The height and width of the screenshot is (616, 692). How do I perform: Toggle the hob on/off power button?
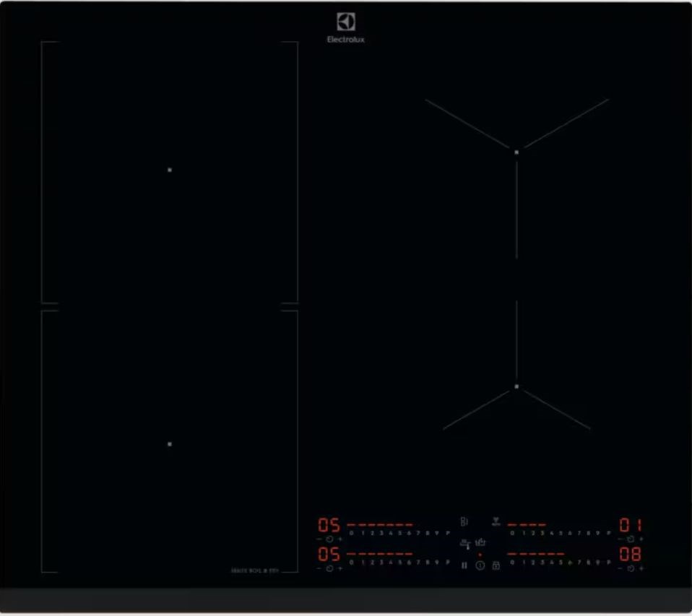(x=480, y=565)
